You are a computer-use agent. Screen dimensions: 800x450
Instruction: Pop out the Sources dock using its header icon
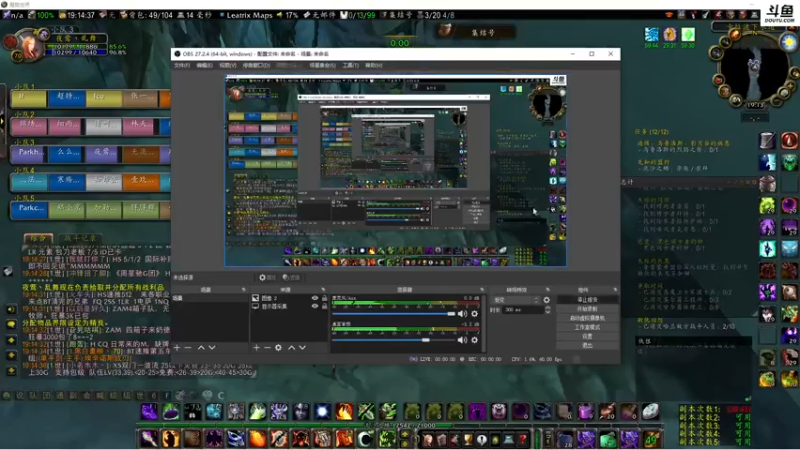pos(323,290)
